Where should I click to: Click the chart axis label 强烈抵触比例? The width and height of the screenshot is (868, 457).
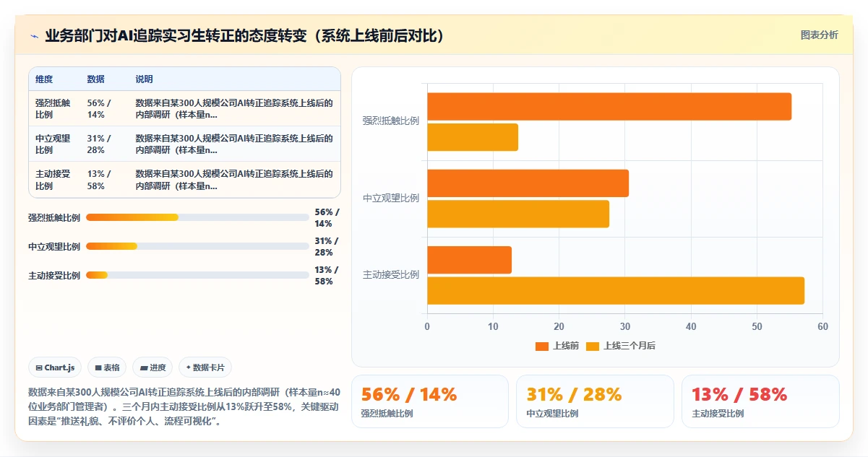(x=391, y=121)
